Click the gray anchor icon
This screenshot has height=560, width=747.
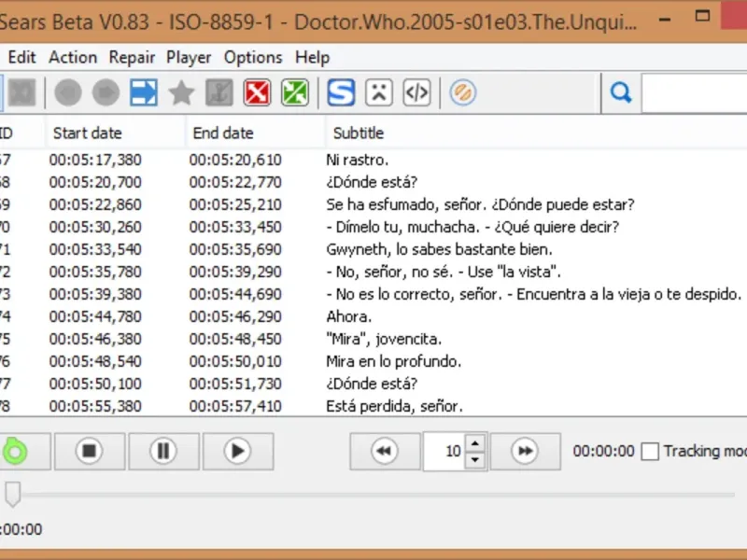[x=219, y=92]
